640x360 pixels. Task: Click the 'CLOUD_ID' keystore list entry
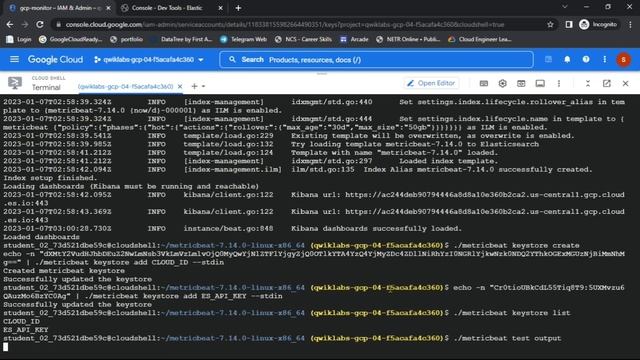pyautogui.click(x=21, y=321)
